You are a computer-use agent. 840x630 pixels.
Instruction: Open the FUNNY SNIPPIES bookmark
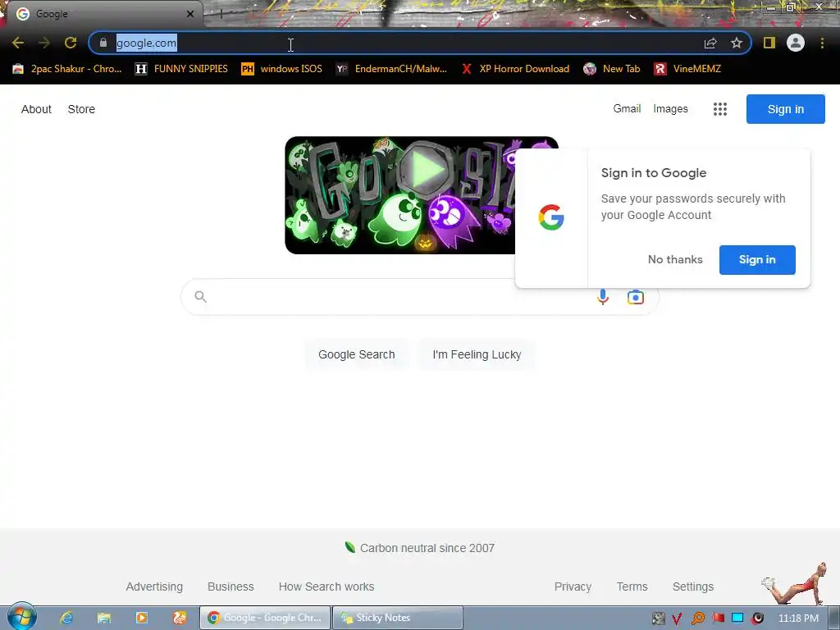(181, 69)
